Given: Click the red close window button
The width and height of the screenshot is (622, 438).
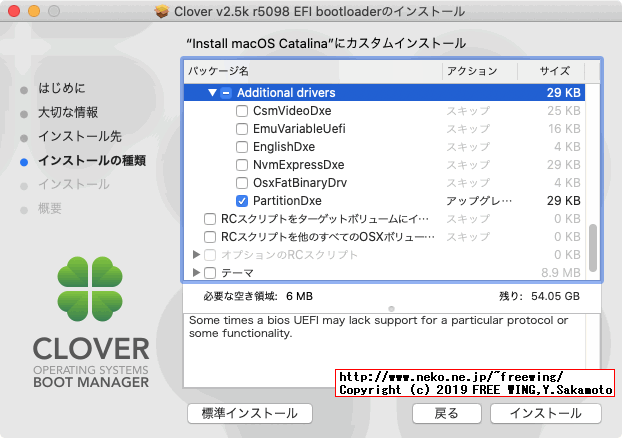Looking at the screenshot, I should (14, 11).
